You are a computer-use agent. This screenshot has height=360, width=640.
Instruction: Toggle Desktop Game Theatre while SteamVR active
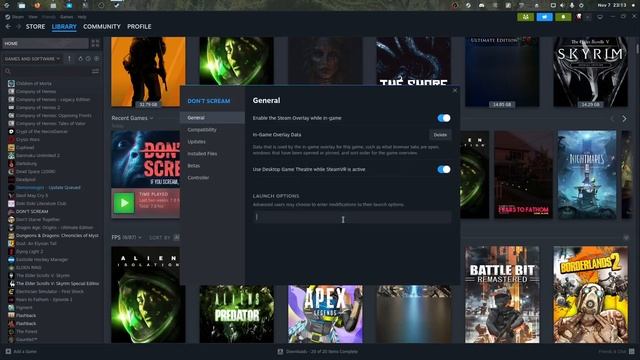pos(444,169)
